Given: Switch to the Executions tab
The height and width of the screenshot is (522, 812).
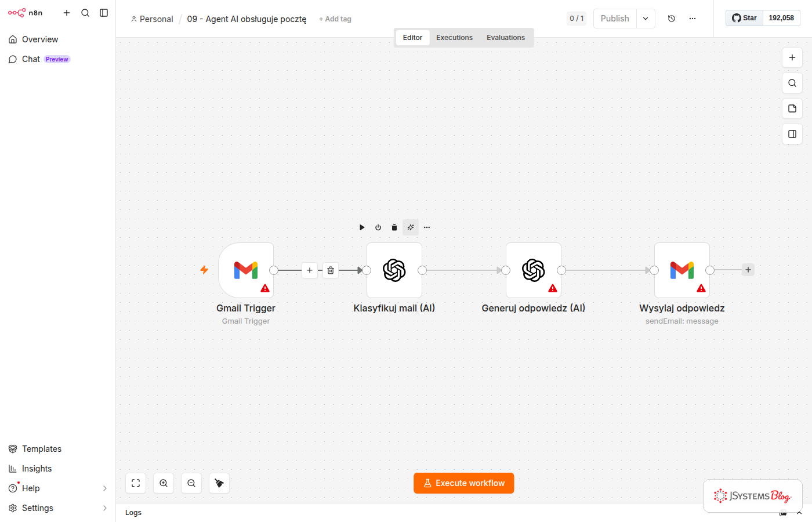Looking at the screenshot, I should (x=454, y=38).
